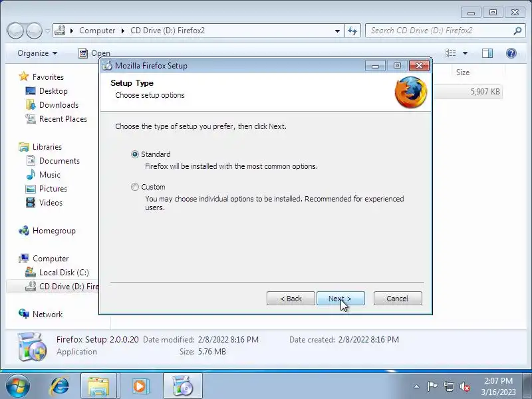Select the Standard setup radio button

tap(135, 154)
